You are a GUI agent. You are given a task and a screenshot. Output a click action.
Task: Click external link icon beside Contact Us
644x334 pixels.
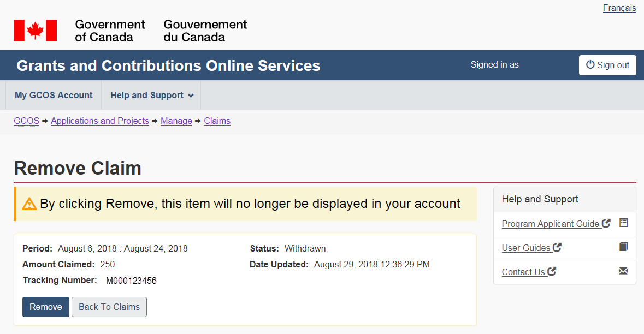pos(552,271)
